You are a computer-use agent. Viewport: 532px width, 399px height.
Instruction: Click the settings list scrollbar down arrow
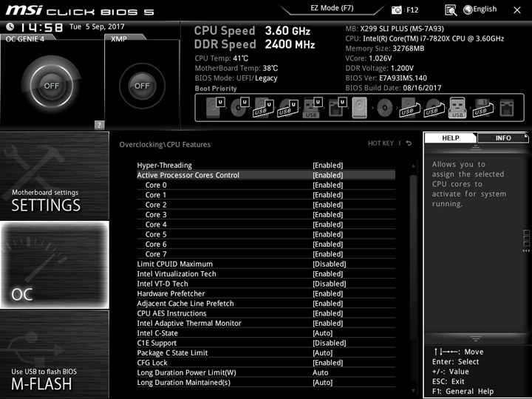[x=413, y=391]
